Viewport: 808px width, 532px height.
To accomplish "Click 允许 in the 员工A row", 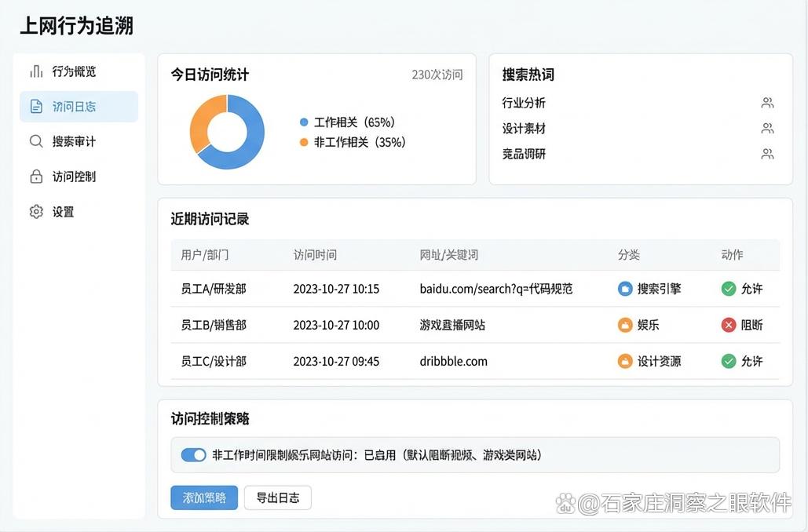I will (x=751, y=289).
